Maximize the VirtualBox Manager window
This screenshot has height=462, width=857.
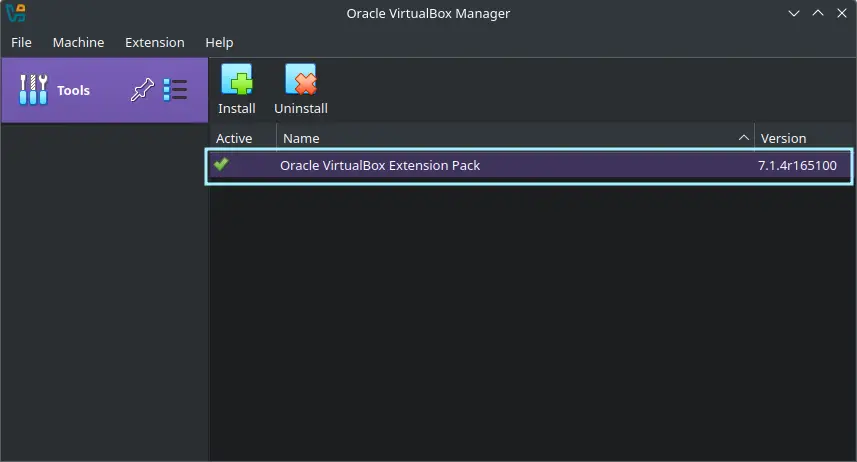point(818,13)
